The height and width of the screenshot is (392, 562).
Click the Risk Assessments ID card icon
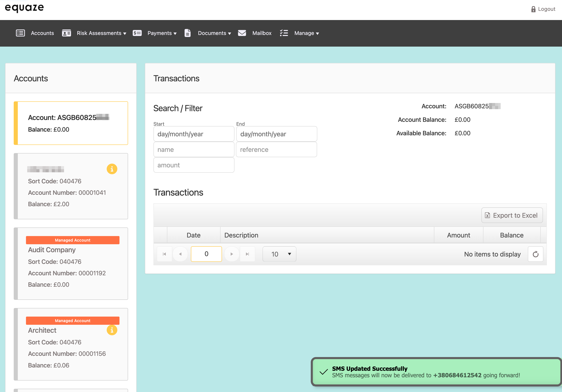[66, 33]
